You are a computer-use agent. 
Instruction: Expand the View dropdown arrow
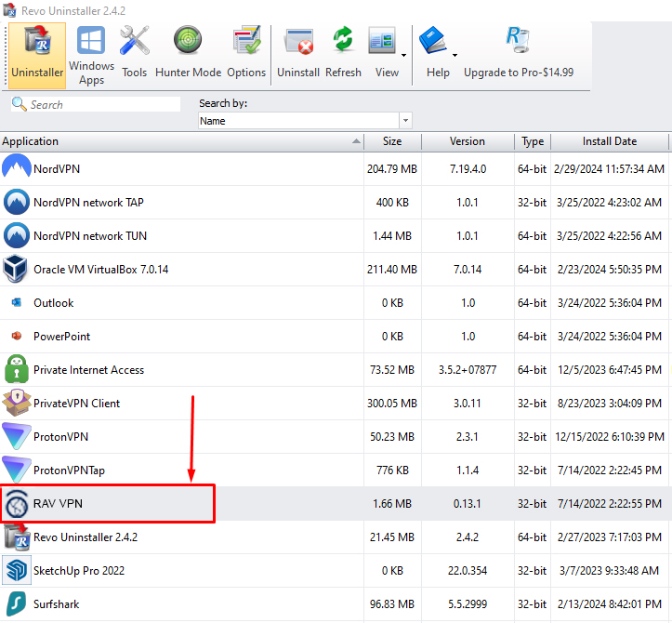403,55
